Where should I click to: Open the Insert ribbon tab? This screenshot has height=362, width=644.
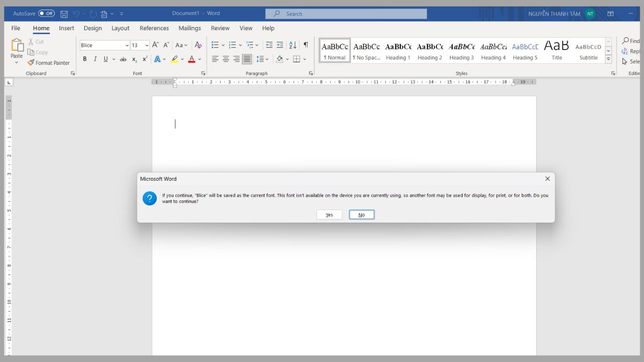coord(67,28)
